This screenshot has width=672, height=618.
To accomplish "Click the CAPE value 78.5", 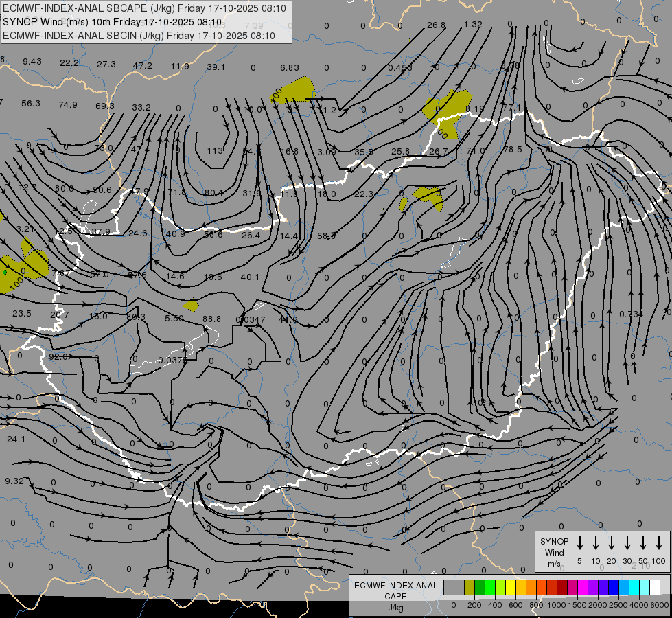I will 513,149.
